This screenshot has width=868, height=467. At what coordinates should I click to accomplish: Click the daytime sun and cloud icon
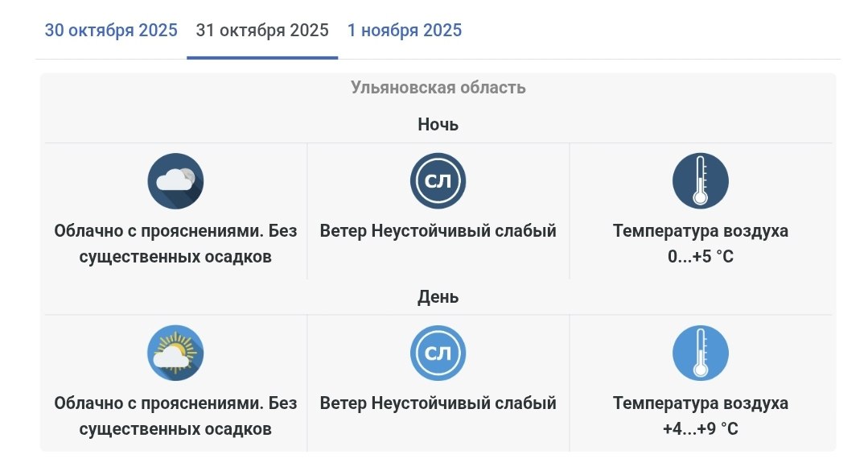pyautogui.click(x=175, y=353)
